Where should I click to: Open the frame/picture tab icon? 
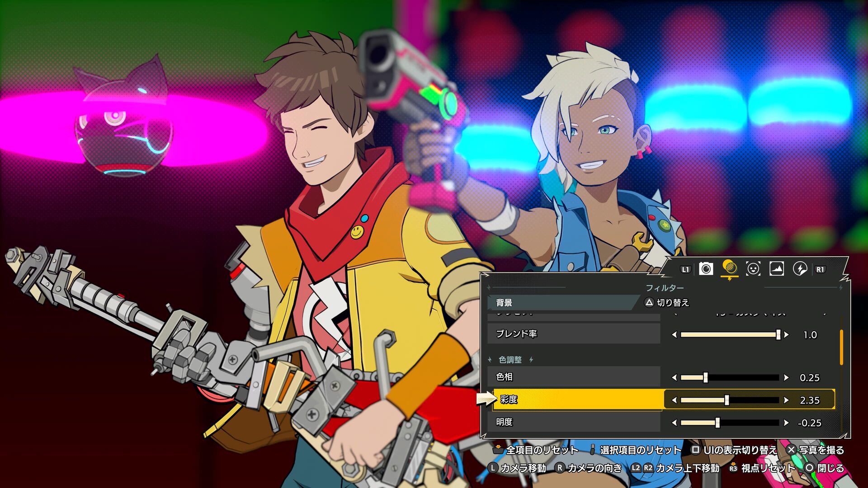[x=776, y=269]
